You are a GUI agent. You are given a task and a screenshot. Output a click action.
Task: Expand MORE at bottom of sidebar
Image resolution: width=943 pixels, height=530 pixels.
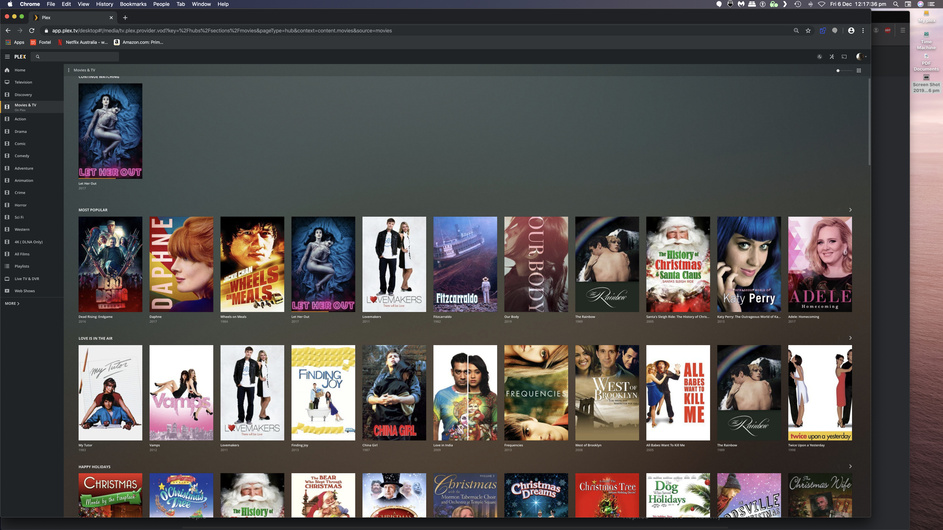[12, 303]
